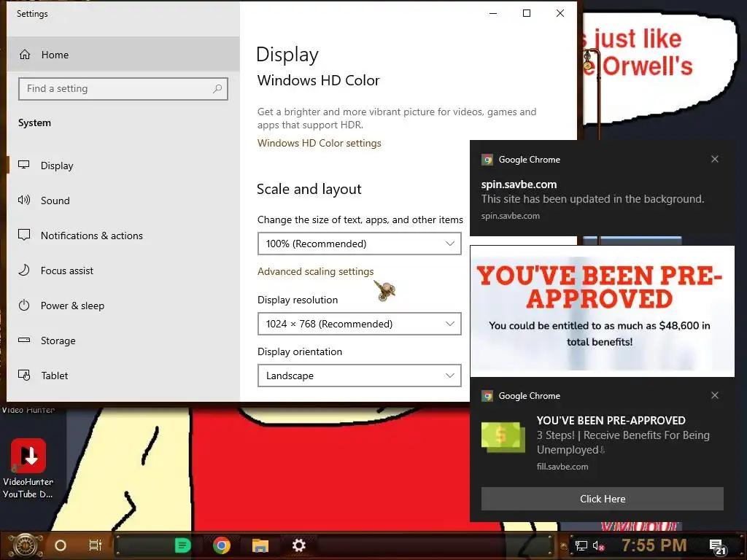The image size is (747, 560).
Task: Expand the 1024 × 768 resolution dropdown
Action: point(359,324)
